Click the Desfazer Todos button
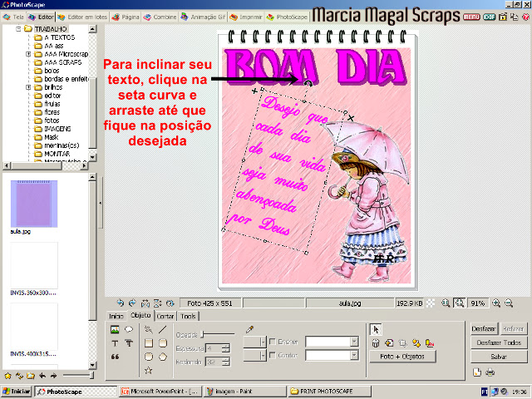The height and width of the screenshot is (399, 532). pyautogui.click(x=499, y=342)
